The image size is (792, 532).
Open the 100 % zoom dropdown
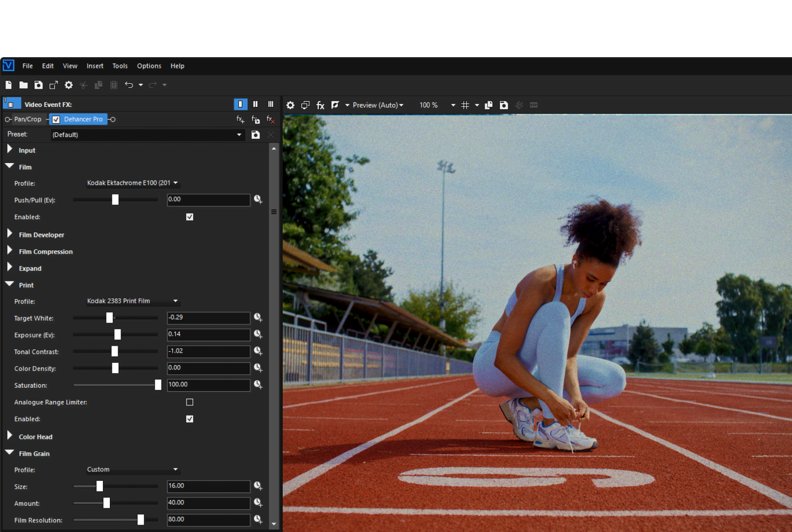pyautogui.click(x=453, y=105)
